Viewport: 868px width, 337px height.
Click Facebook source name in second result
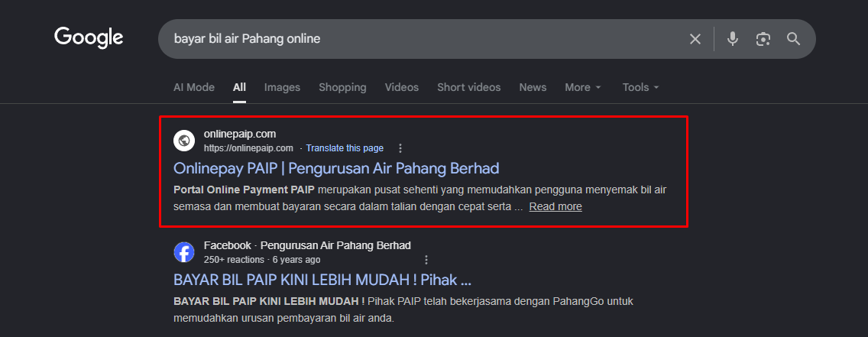coord(227,245)
